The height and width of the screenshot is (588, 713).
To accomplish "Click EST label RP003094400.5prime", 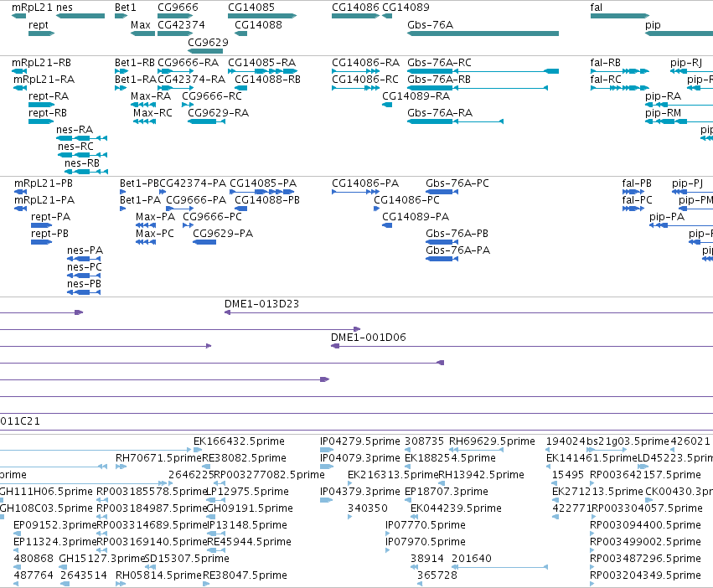I will [645, 525].
